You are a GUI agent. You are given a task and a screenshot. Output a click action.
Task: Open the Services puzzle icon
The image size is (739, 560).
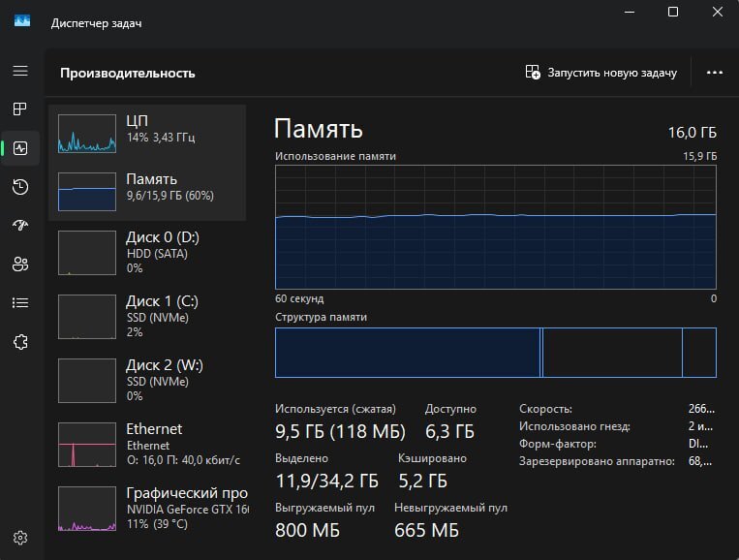click(x=20, y=341)
